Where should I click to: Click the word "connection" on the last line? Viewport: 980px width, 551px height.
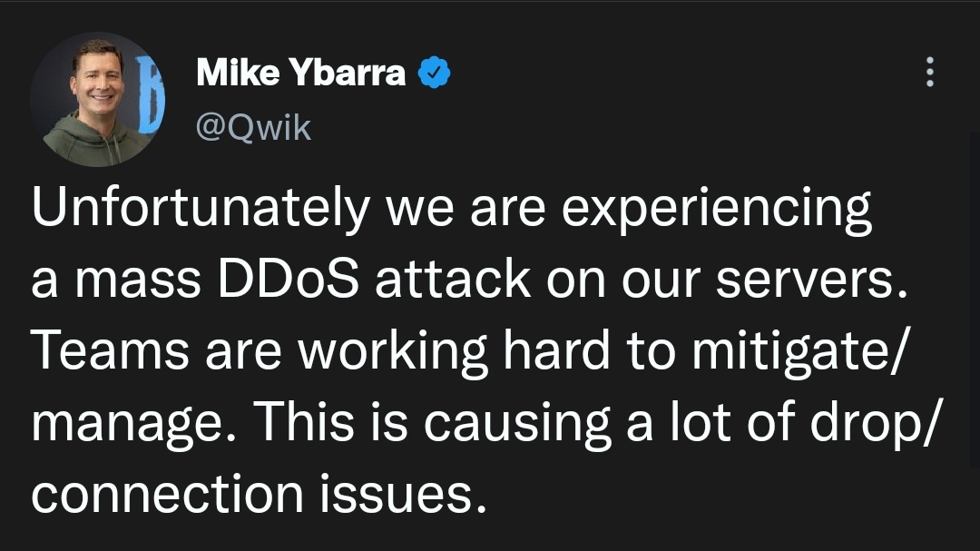tap(168, 494)
